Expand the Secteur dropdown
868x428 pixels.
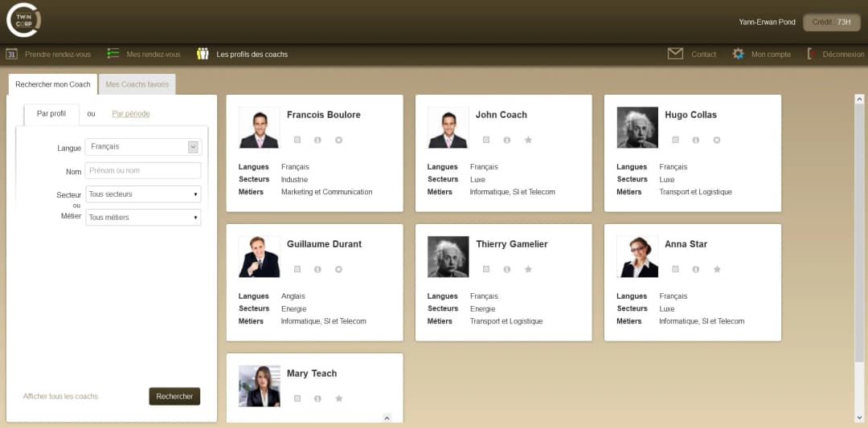tap(143, 194)
